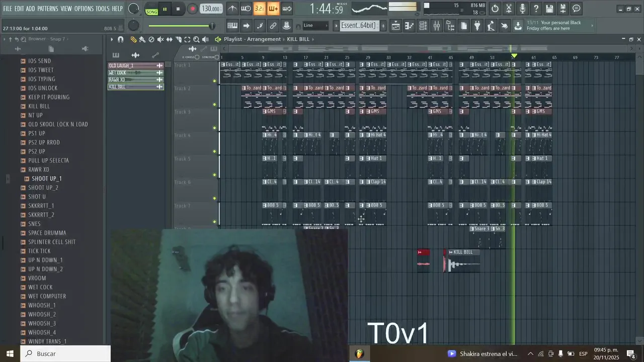Open the KILL BILL folder in browser
The width and height of the screenshot is (644, 362).
pyautogui.click(x=39, y=106)
